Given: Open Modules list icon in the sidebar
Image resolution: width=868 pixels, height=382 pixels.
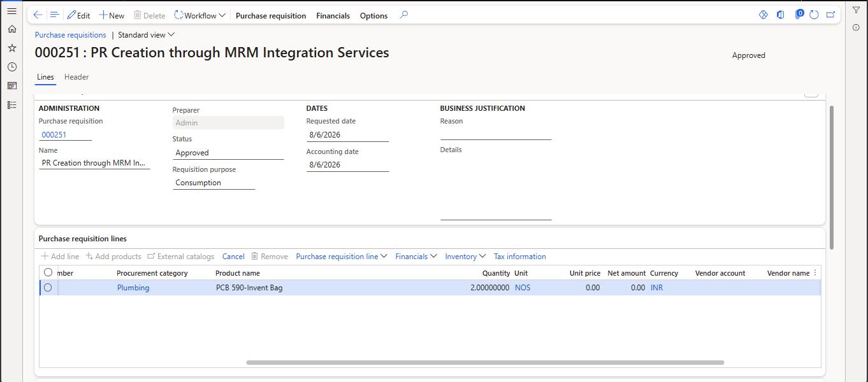Looking at the screenshot, I should click(11, 104).
